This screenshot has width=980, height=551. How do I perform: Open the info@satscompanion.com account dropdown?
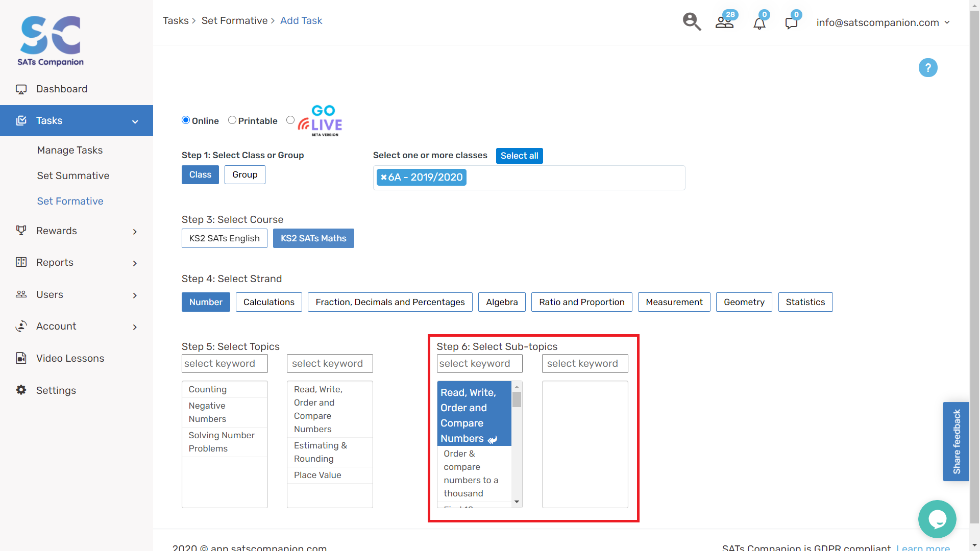coord(883,22)
